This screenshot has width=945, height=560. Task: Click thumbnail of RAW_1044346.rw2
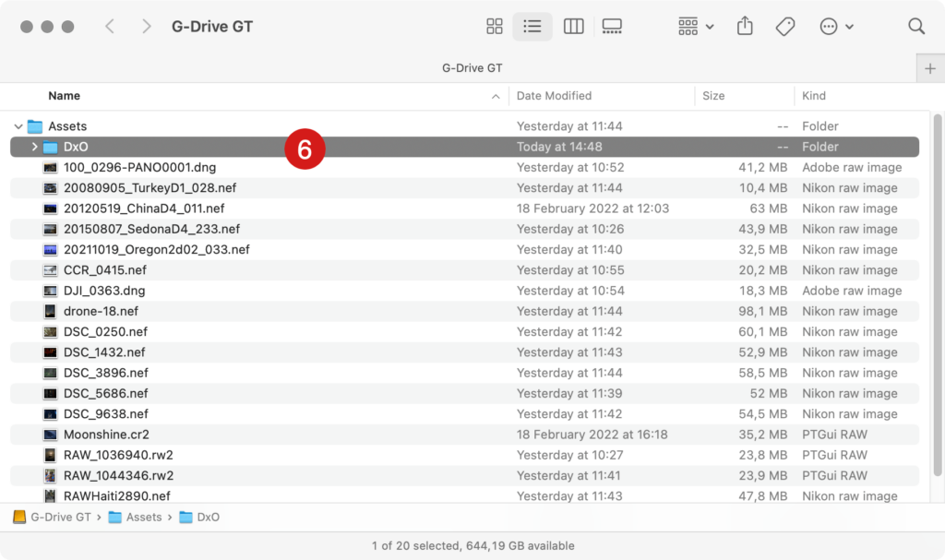pyautogui.click(x=50, y=475)
